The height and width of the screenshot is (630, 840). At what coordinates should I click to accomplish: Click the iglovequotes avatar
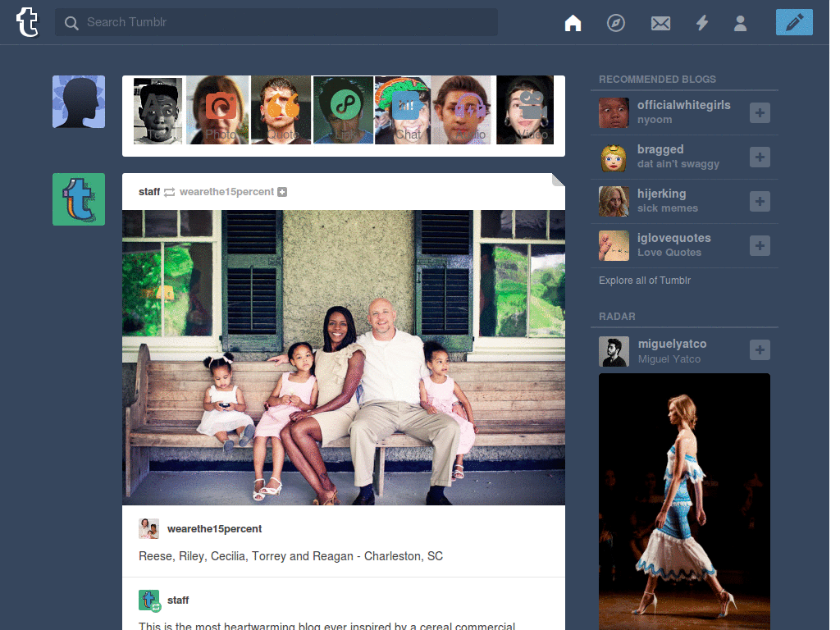point(614,246)
